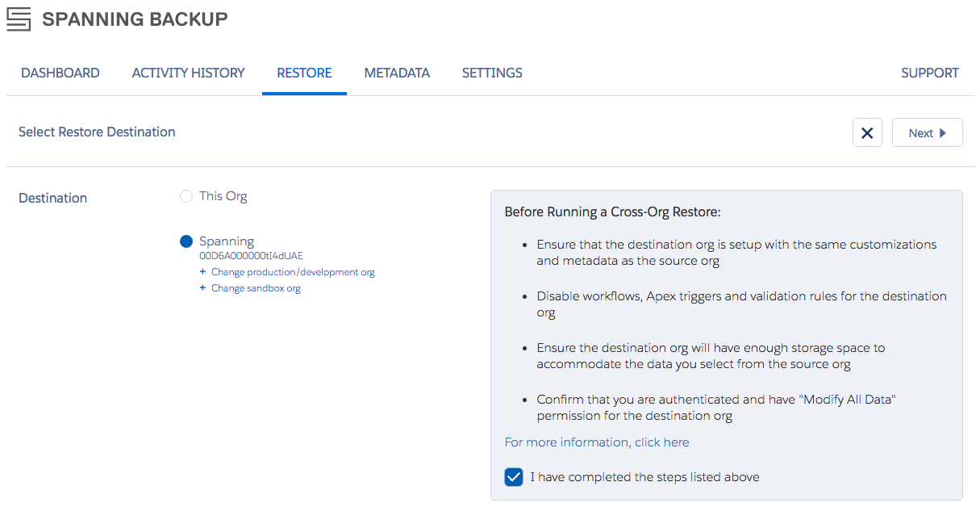Switch to Activity History tab

(x=188, y=73)
